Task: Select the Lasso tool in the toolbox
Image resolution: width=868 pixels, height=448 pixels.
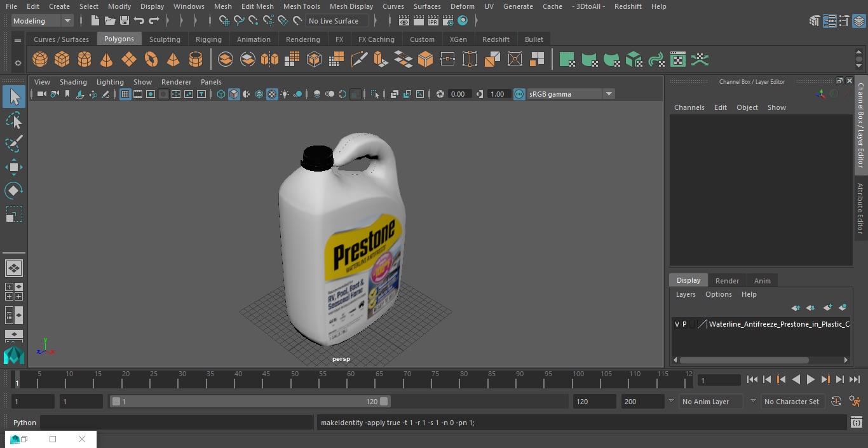Action: pos(13,120)
